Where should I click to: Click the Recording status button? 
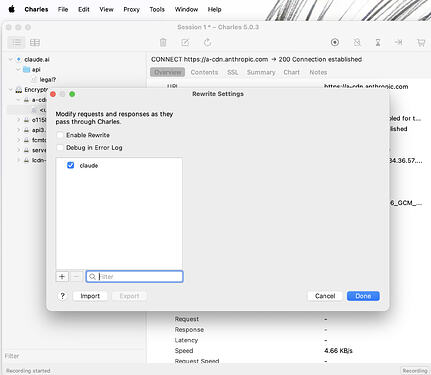pos(415,371)
